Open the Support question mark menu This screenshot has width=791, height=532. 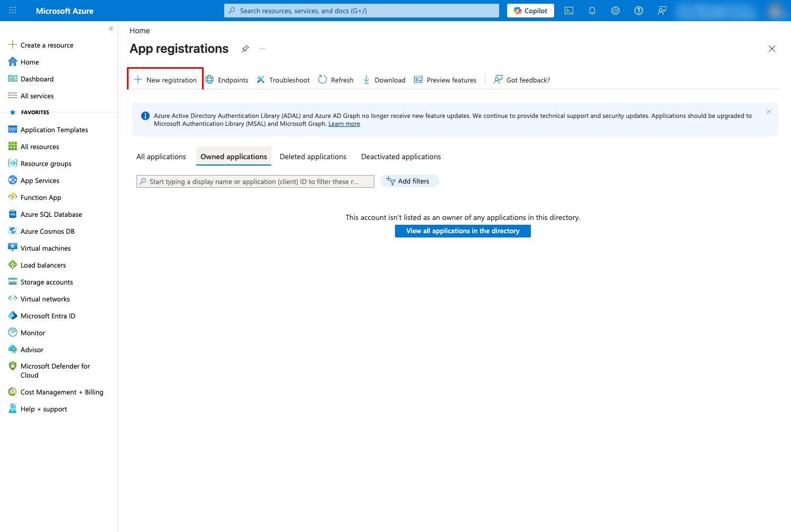click(639, 11)
